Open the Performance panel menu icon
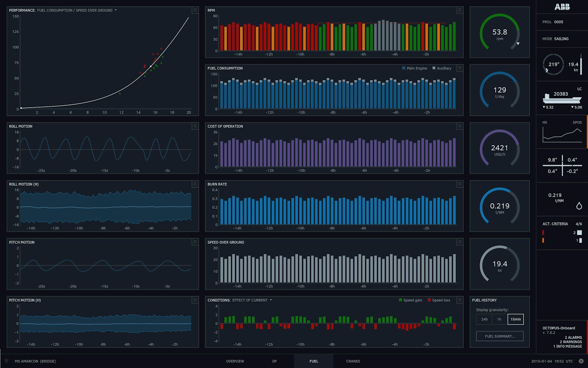The height and width of the screenshot is (368, 588). (195, 10)
